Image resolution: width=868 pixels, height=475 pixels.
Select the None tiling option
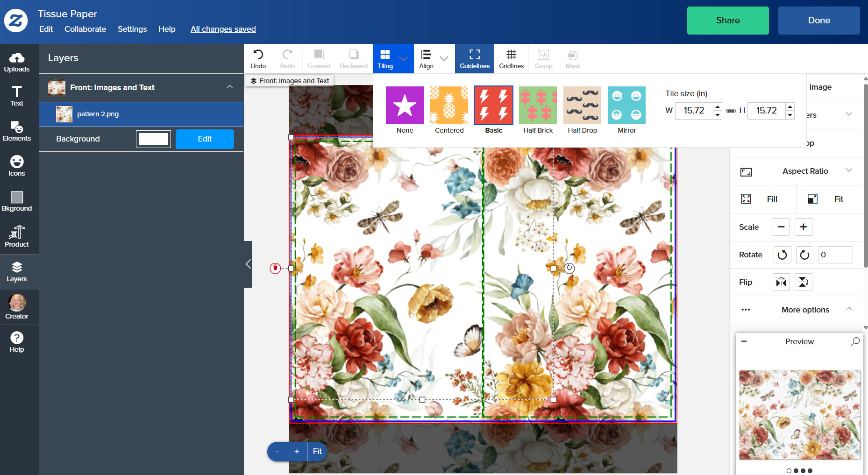tap(405, 110)
